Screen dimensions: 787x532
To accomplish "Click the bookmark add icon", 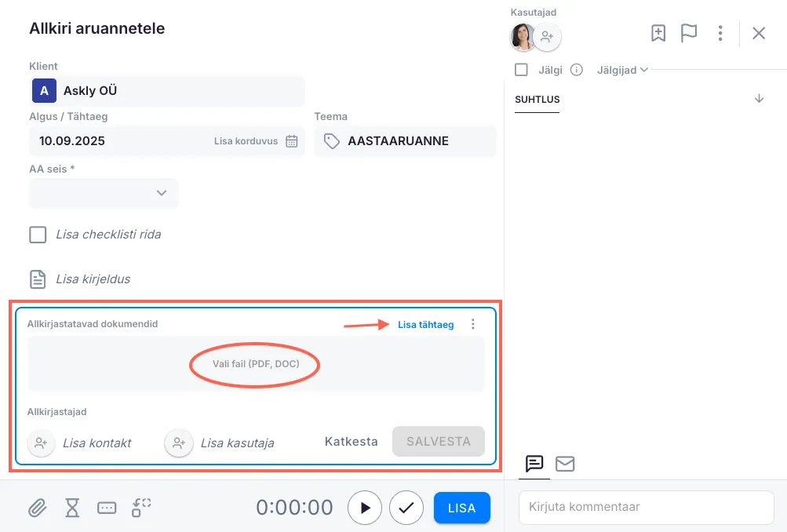I will pyautogui.click(x=658, y=33).
